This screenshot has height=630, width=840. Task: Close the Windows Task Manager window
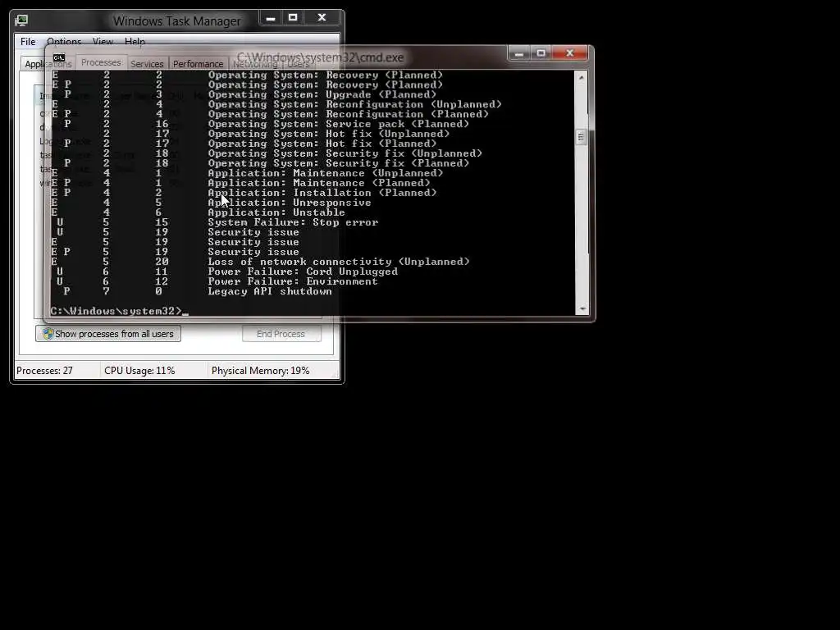pyautogui.click(x=322, y=18)
